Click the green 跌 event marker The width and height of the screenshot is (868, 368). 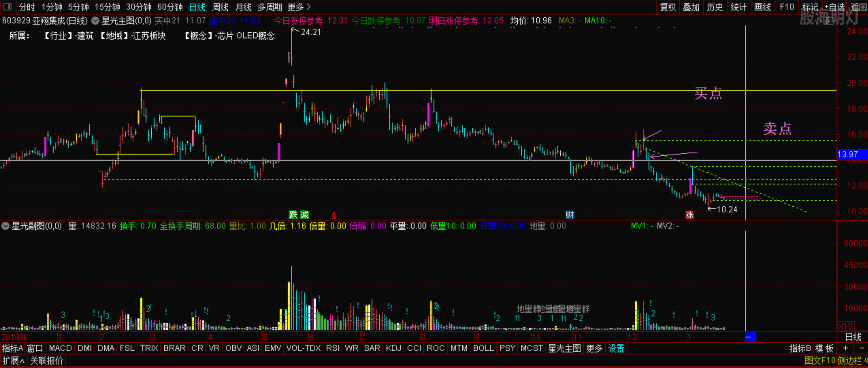tap(294, 215)
